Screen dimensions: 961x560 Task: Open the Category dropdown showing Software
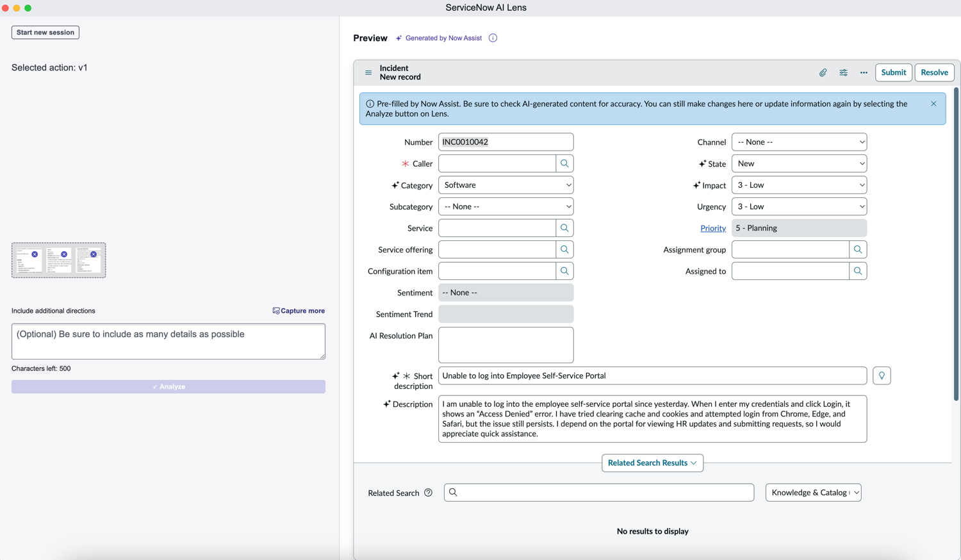505,185
